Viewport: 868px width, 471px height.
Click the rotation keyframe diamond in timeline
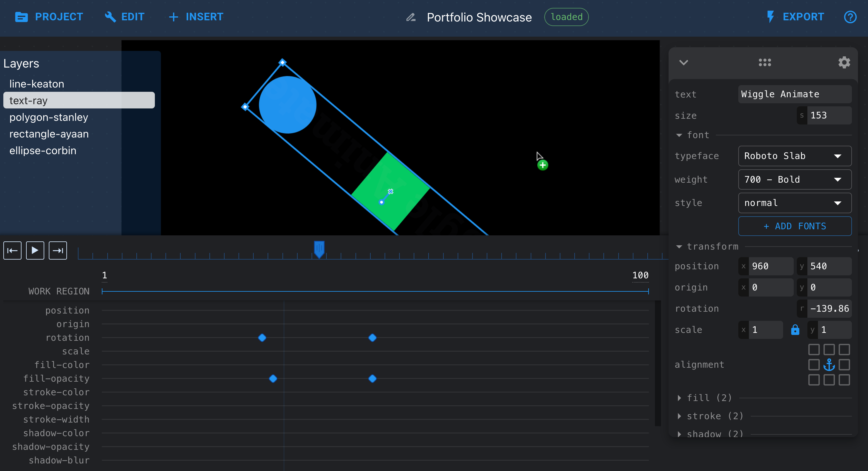(263, 337)
